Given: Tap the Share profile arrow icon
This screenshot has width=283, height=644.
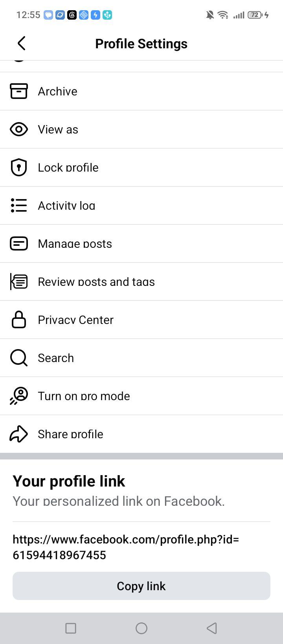Looking at the screenshot, I should pyautogui.click(x=19, y=434).
